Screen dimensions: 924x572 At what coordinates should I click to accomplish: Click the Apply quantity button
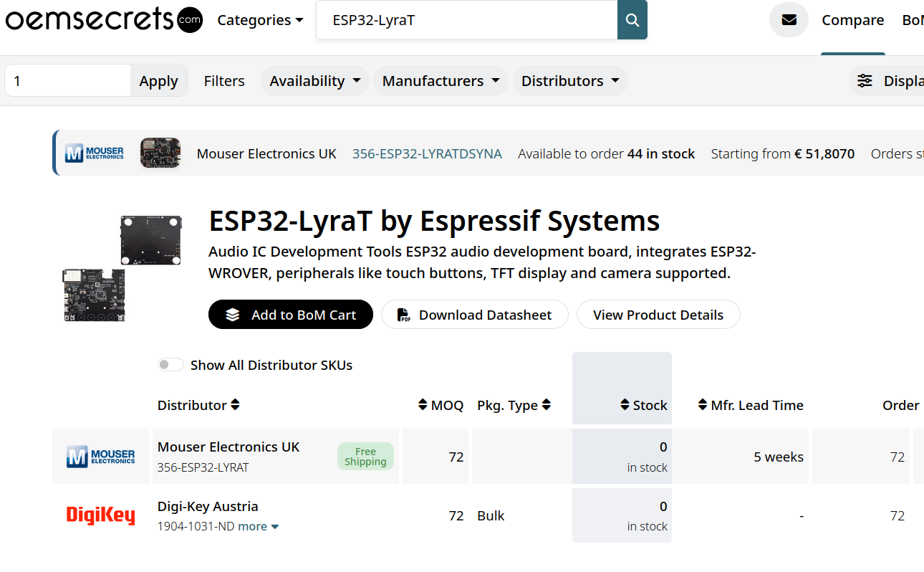point(158,81)
